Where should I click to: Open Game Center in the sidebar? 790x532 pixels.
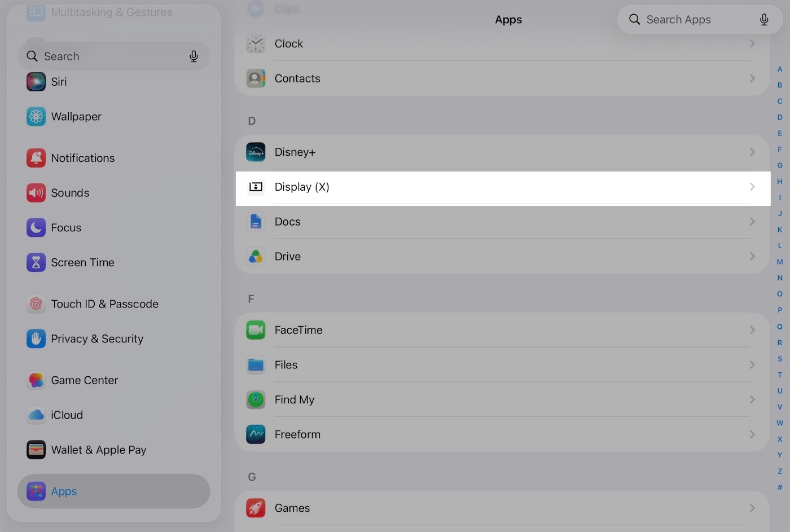tap(114, 380)
